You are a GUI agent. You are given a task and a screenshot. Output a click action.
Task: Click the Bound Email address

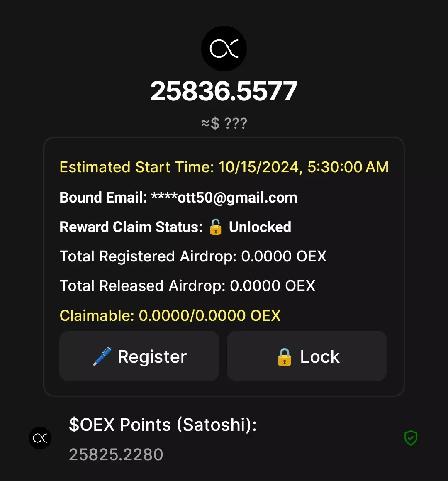coord(224,198)
